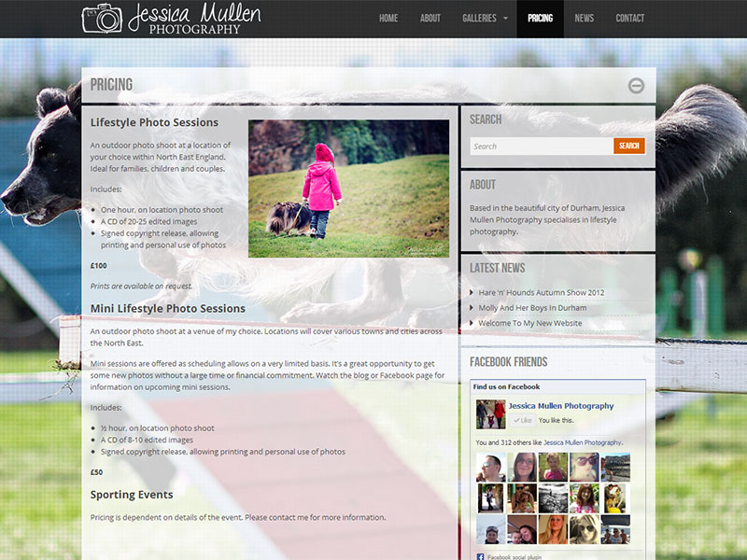The width and height of the screenshot is (747, 560).
Task: Click inside the Search text field
Action: coord(532,146)
